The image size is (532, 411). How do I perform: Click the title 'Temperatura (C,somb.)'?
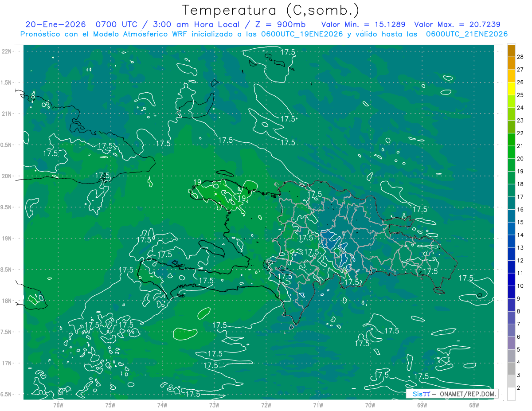271,10
